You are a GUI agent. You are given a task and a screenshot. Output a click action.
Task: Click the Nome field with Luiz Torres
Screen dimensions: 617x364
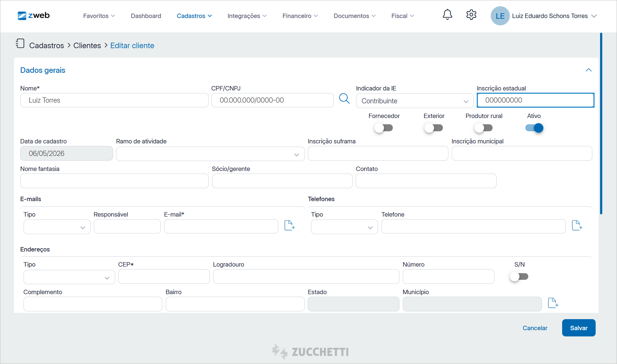tap(114, 100)
